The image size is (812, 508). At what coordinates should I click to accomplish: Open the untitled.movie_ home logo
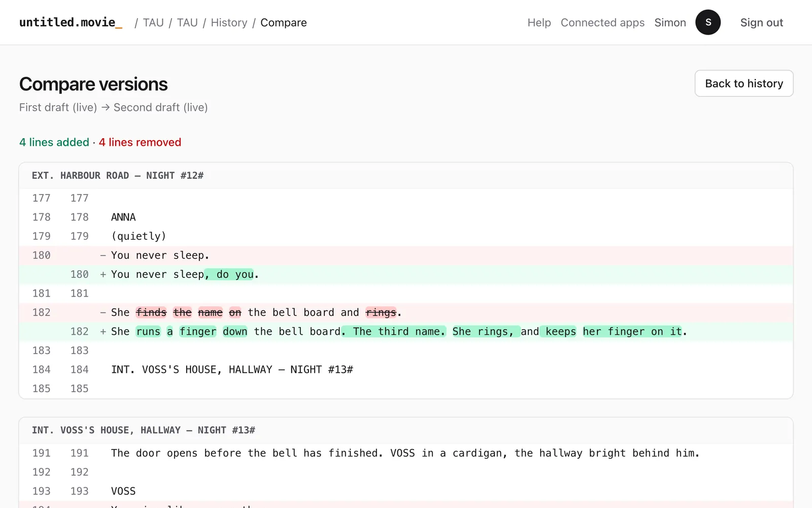(x=71, y=22)
